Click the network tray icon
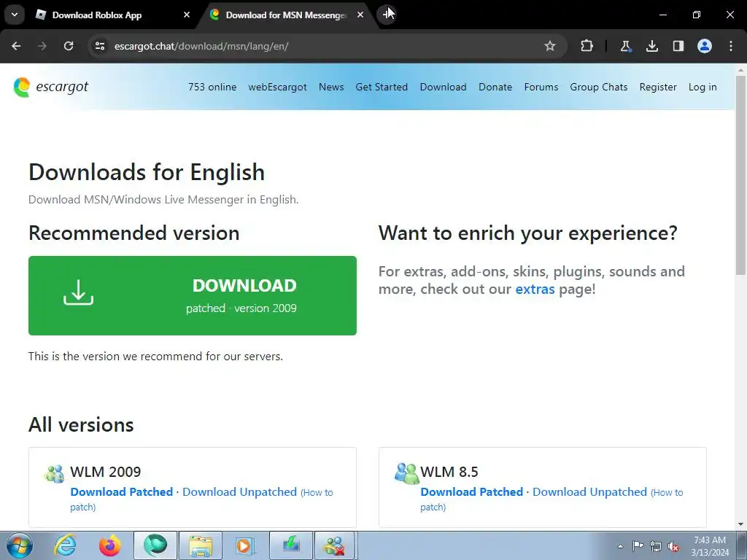The image size is (747, 560). [x=656, y=546]
